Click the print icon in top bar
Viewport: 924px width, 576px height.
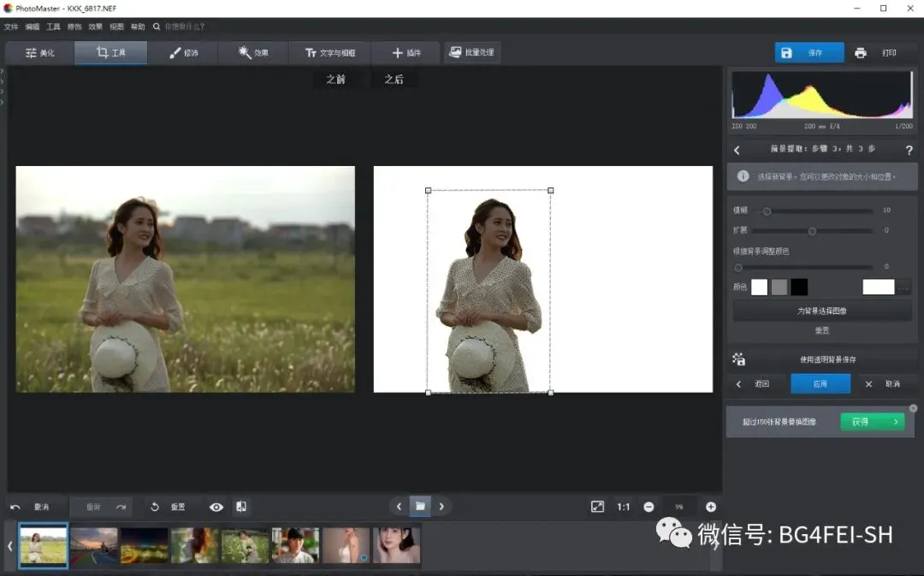click(x=861, y=53)
